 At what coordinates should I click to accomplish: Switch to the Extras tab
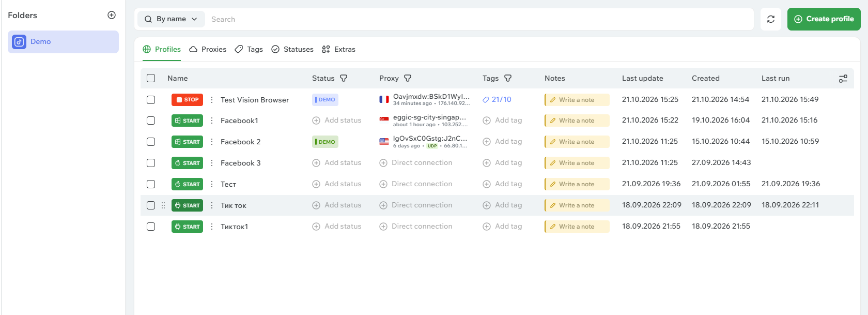click(338, 49)
